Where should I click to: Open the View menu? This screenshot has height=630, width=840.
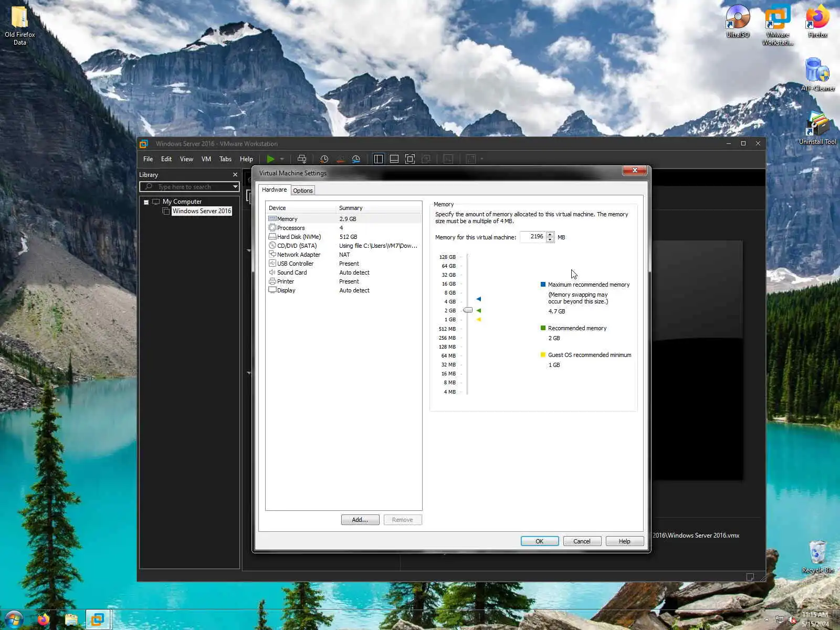[186, 159]
